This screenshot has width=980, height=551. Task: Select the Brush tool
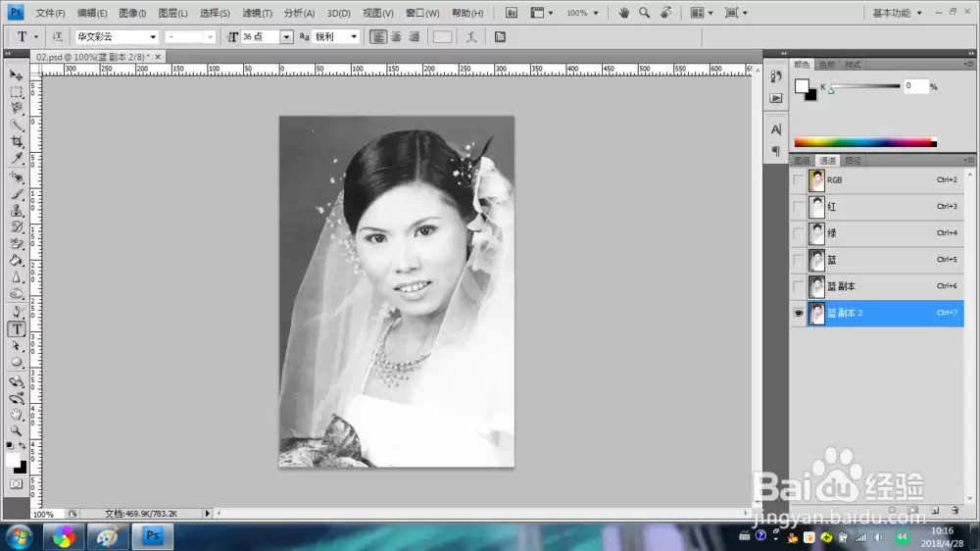coord(17,194)
